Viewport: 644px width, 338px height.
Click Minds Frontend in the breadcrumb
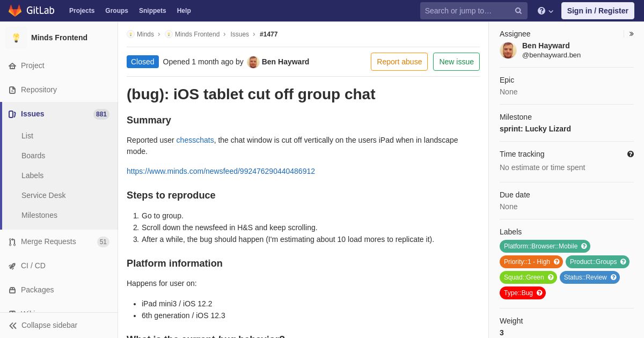point(197,34)
